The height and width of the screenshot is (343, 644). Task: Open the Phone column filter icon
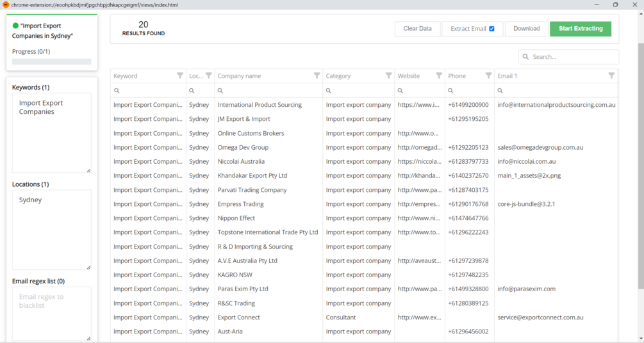(488, 76)
